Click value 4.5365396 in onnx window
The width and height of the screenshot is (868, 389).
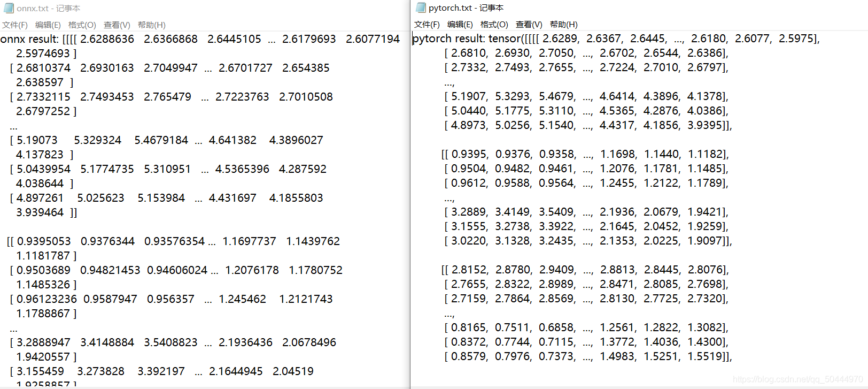coord(242,169)
